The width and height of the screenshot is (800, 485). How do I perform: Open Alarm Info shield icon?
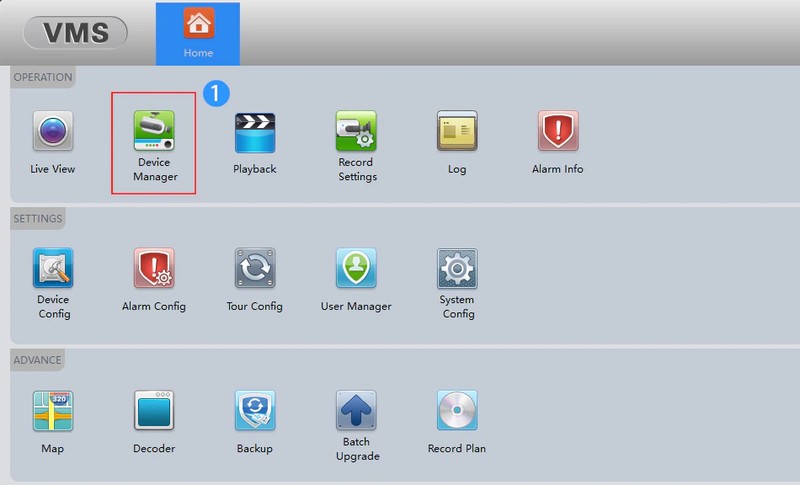tap(557, 131)
